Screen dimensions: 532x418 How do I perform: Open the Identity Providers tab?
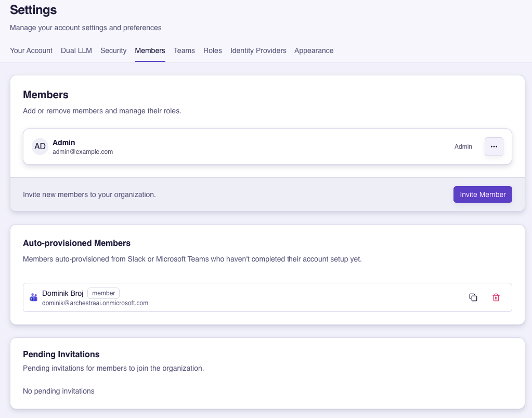coord(258,50)
